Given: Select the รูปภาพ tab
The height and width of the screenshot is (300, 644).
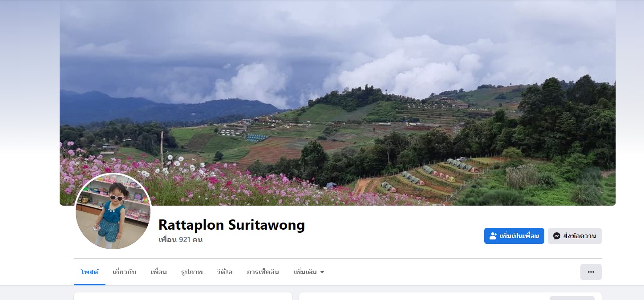Looking at the screenshot, I should point(192,272).
